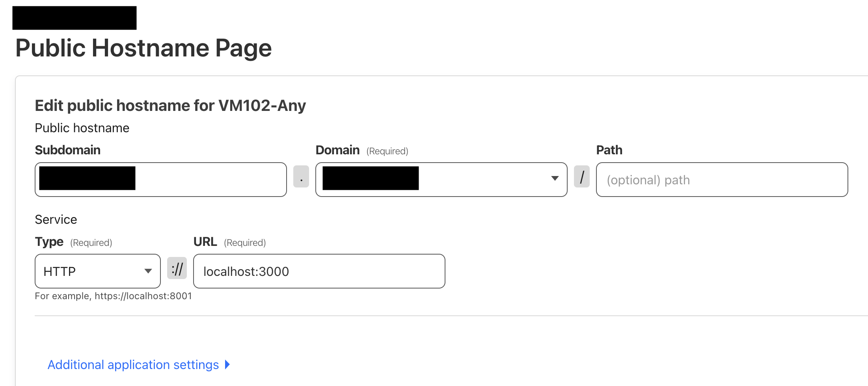Click the bold Subdomain label
Screen dimensions: 868x386
tap(68, 150)
